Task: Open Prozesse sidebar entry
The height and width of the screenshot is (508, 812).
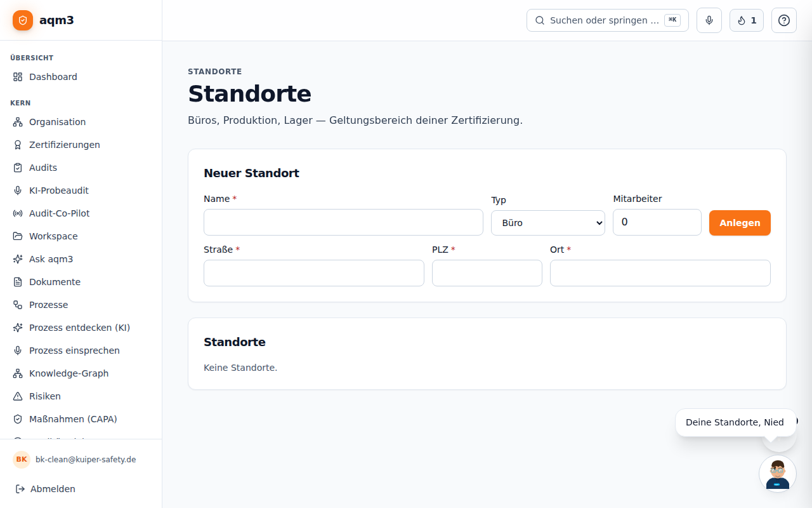Action: [x=81, y=305]
